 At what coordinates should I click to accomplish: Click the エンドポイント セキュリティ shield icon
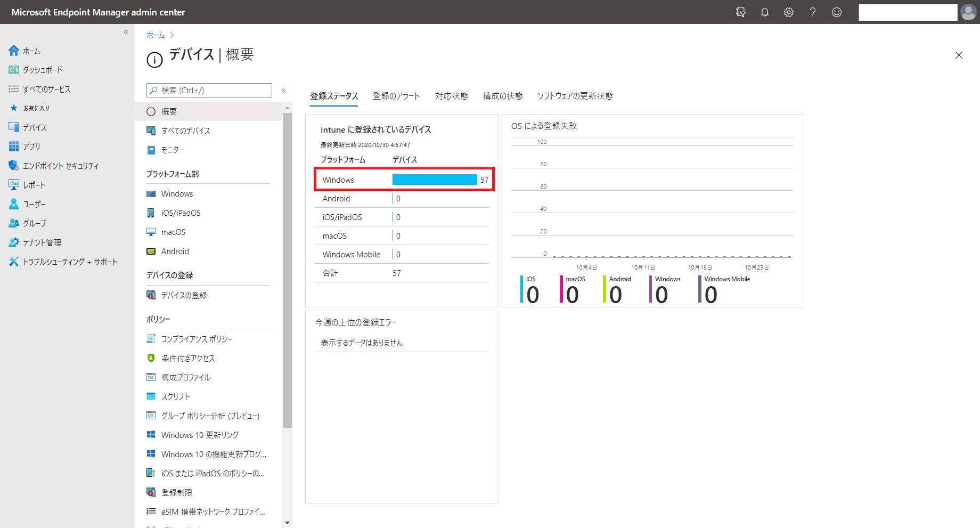click(14, 166)
